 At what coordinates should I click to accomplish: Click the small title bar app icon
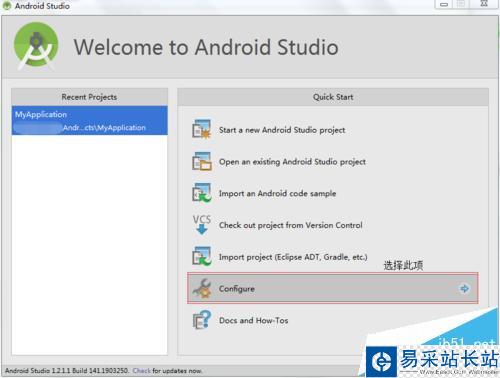click(x=7, y=5)
